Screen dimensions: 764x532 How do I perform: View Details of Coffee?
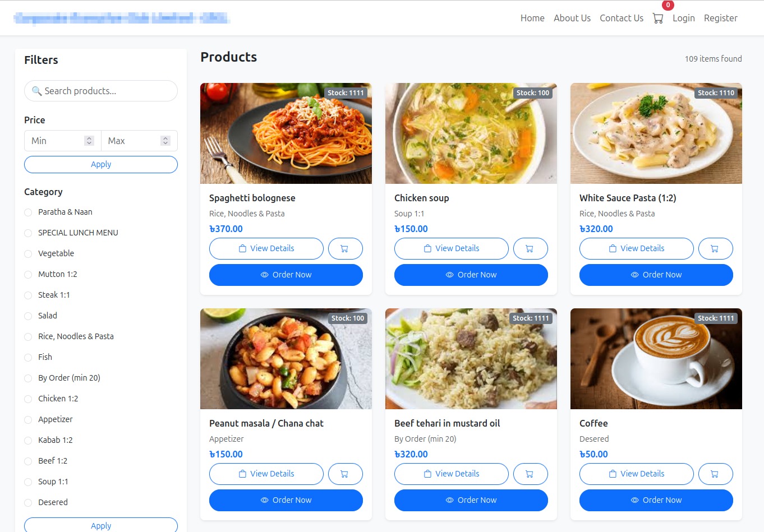coord(636,474)
